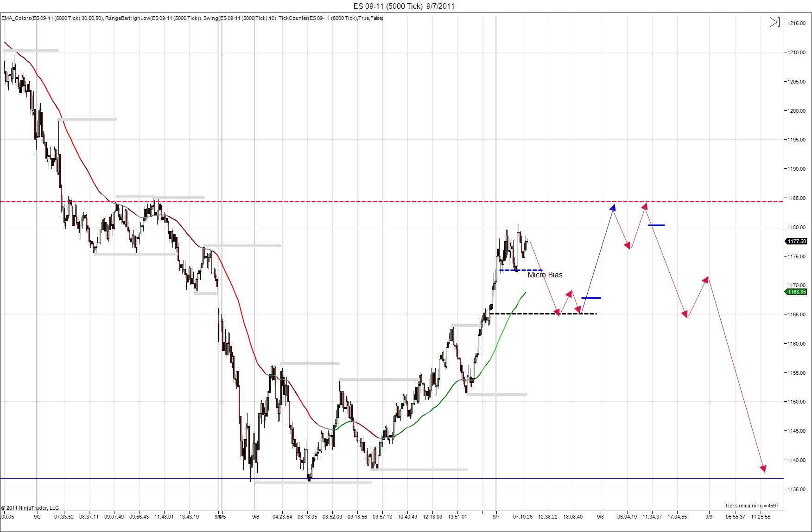812x532 pixels.
Task: Click the "09:57:13" time axis label
Action: (x=382, y=517)
